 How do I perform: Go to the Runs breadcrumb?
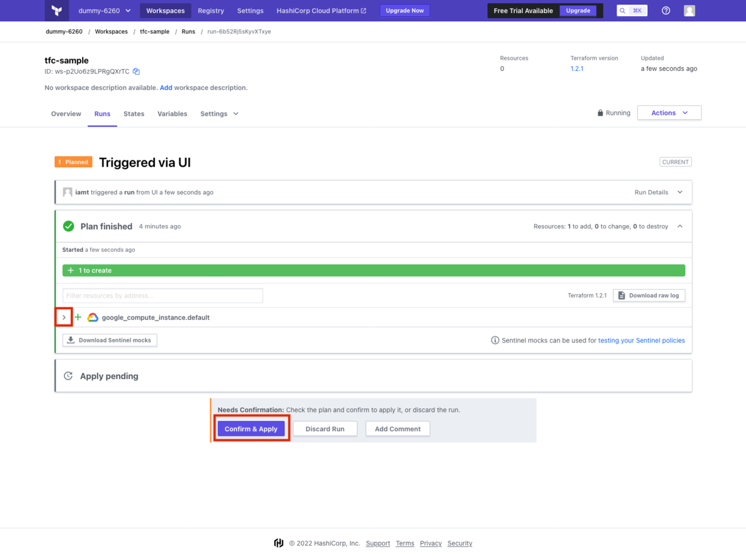click(188, 32)
